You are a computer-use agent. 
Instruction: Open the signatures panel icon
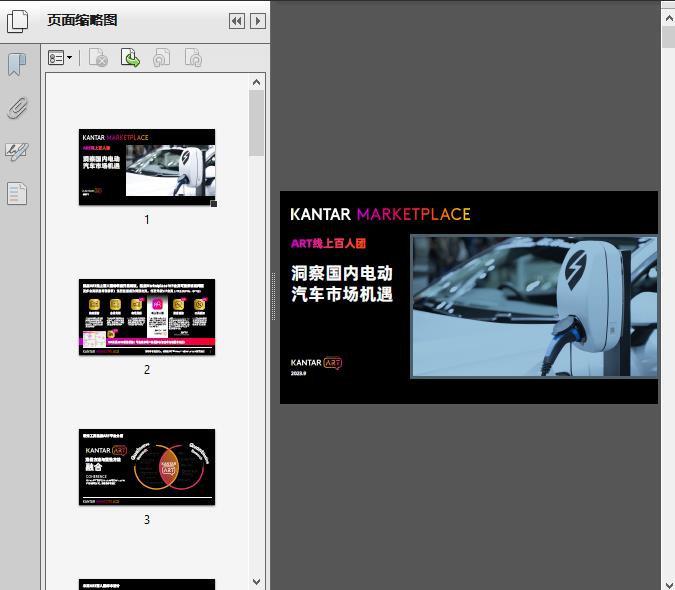[x=17, y=151]
